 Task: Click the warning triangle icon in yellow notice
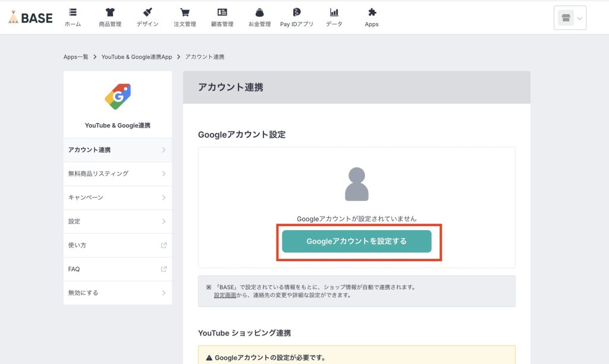(209, 358)
